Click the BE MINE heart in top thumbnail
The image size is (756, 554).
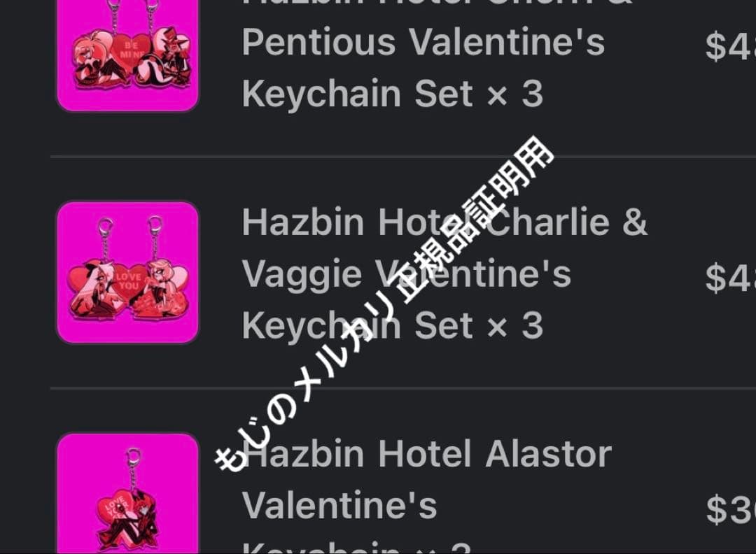[x=130, y=50]
